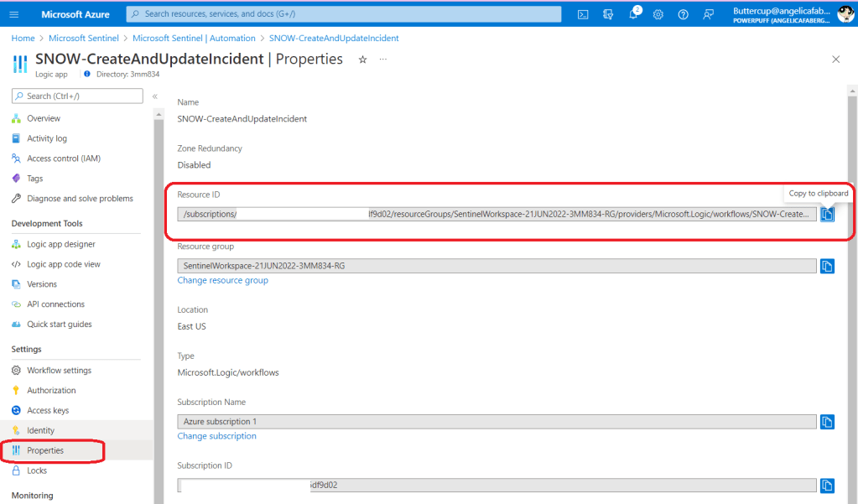
Task: Copy the Resource ID to clipboard
Action: click(827, 215)
